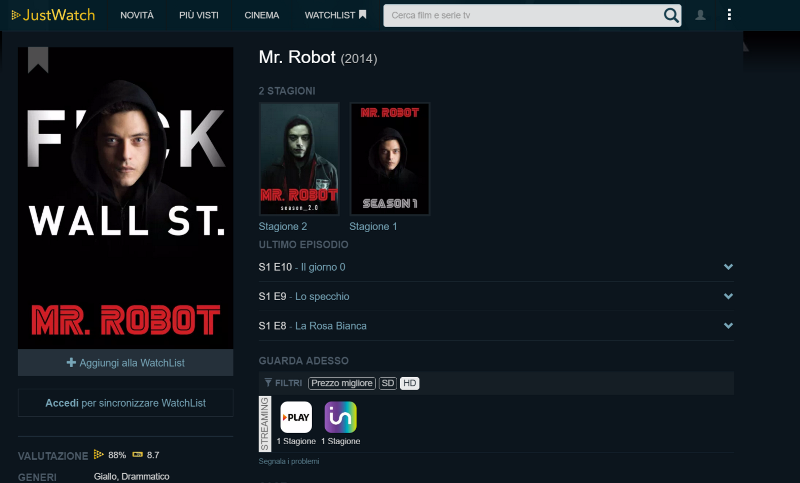Open the WATCHLIST menu
800x483 pixels.
pos(335,15)
